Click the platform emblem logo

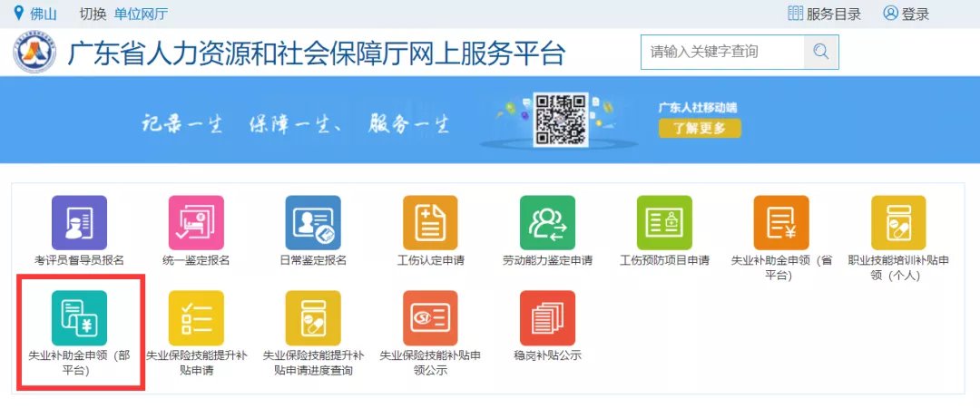[x=35, y=52]
